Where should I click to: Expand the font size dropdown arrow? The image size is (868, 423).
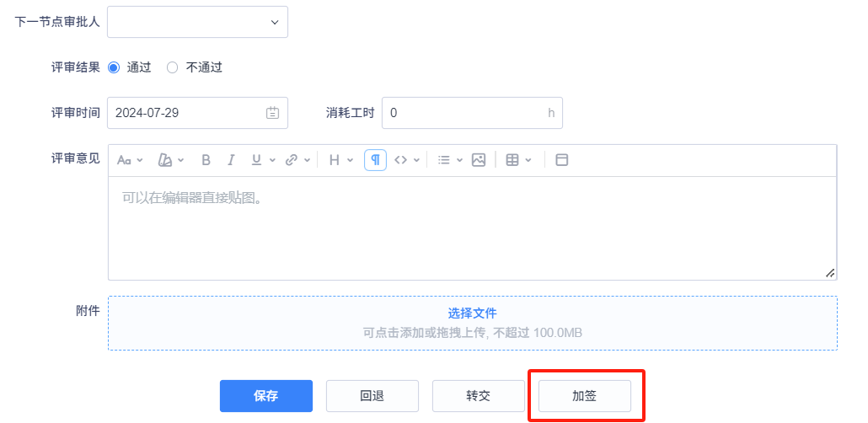[x=140, y=160]
